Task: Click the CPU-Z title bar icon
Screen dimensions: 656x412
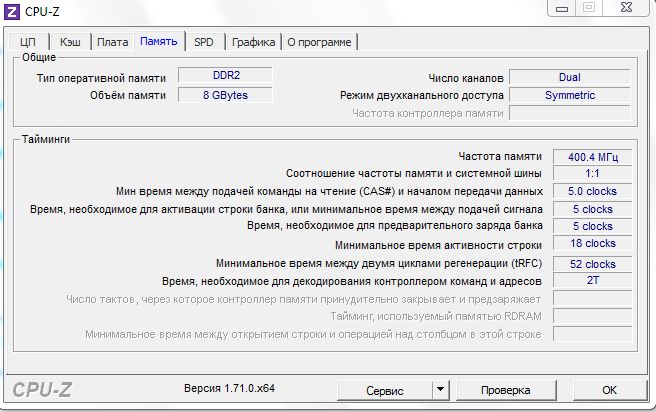Action: [x=11, y=11]
